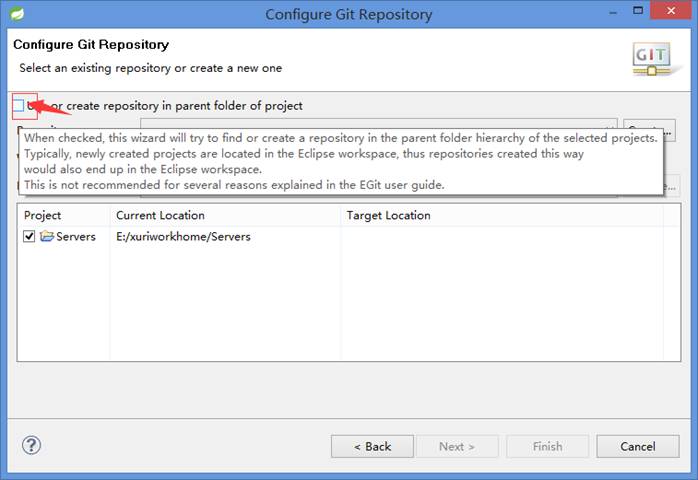Minimize the Configure Git Repository dialog
Viewport: 698px width, 480px height.
(613, 13)
